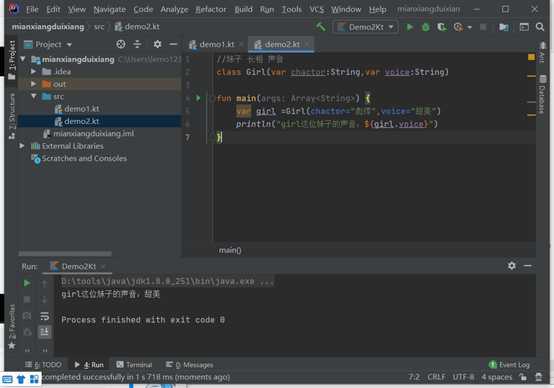Hide the Project tool window
The height and width of the screenshot is (388, 554).
[x=173, y=44]
